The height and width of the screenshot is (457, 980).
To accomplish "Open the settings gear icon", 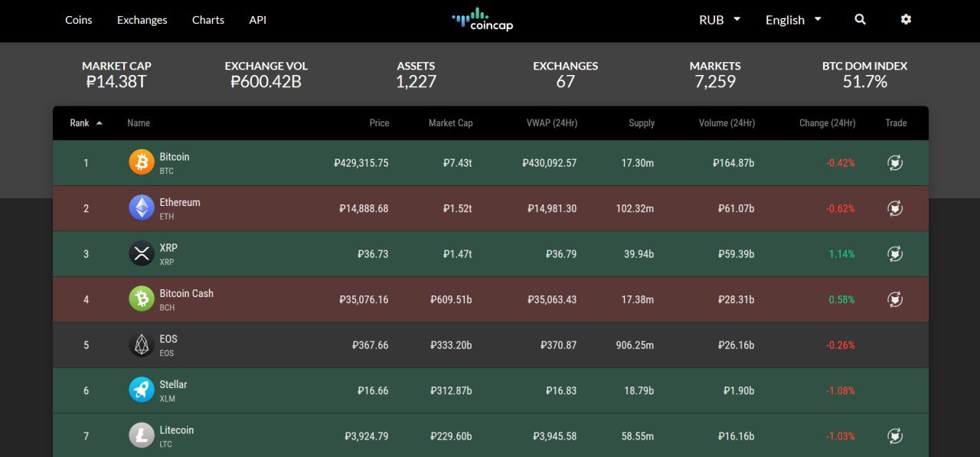I will (x=906, y=19).
